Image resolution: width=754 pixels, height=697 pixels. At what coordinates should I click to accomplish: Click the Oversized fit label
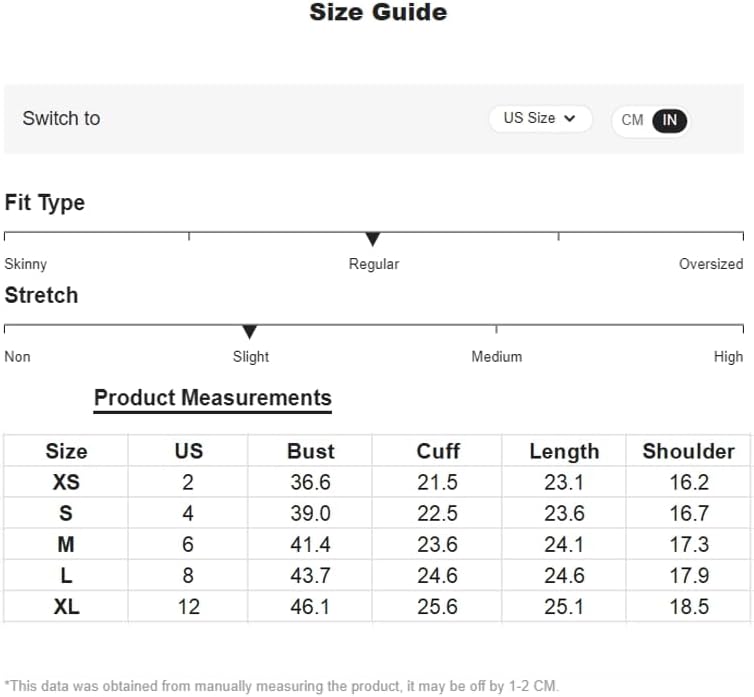(x=711, y=264)
